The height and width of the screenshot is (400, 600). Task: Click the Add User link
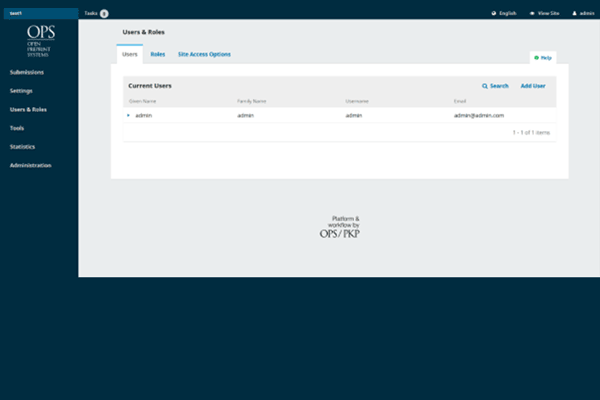coord(532,86)
